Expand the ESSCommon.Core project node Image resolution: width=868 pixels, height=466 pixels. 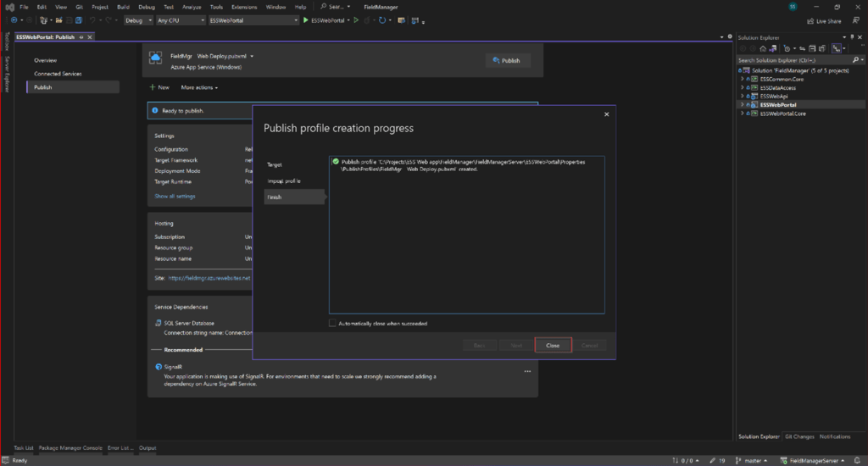[743, 79]
